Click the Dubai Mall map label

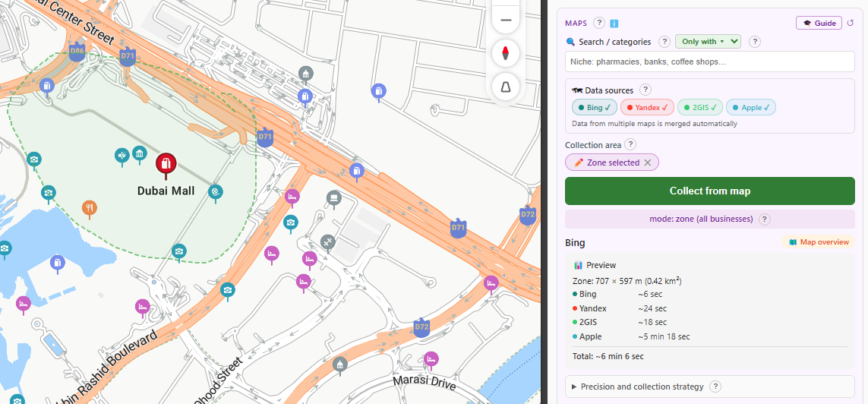(x=166, y=191)
